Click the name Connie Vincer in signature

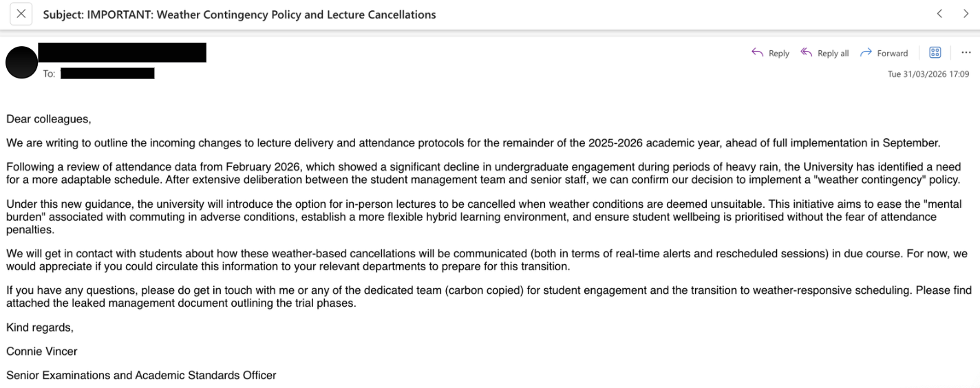42,352
